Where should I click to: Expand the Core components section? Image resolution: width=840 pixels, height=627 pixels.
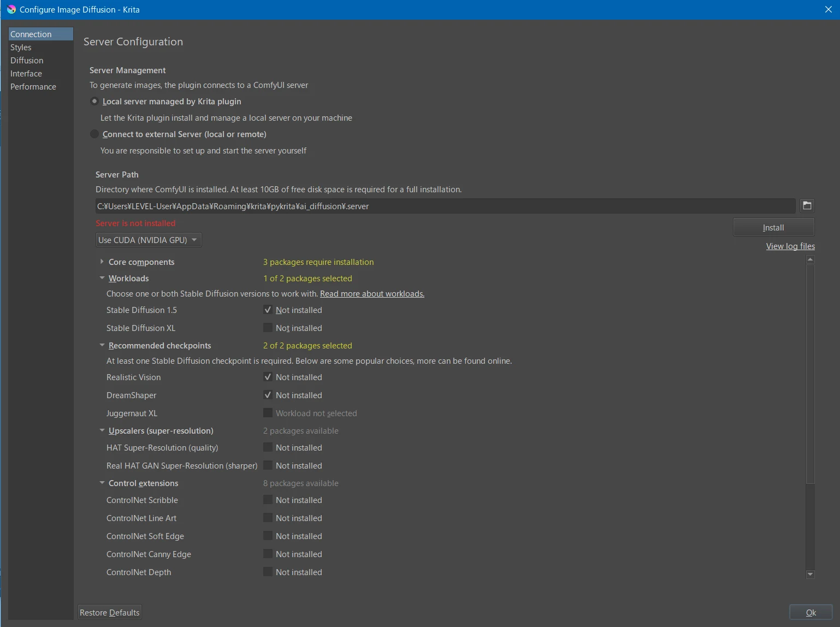(x=102, y=262)
